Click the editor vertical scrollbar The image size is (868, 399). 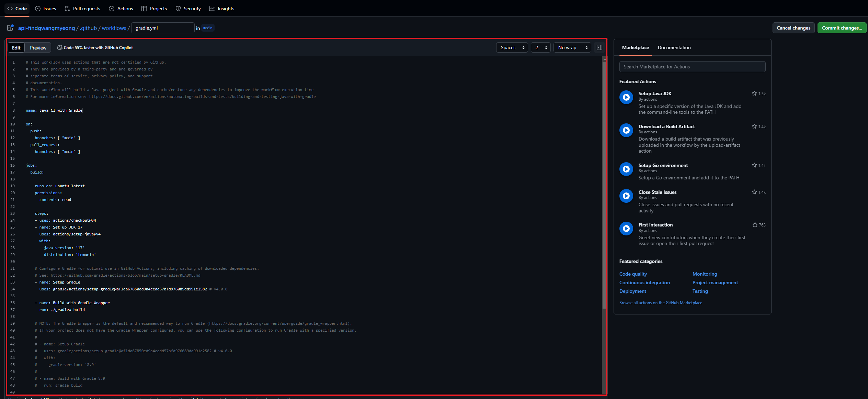click(x=604, y=186)
